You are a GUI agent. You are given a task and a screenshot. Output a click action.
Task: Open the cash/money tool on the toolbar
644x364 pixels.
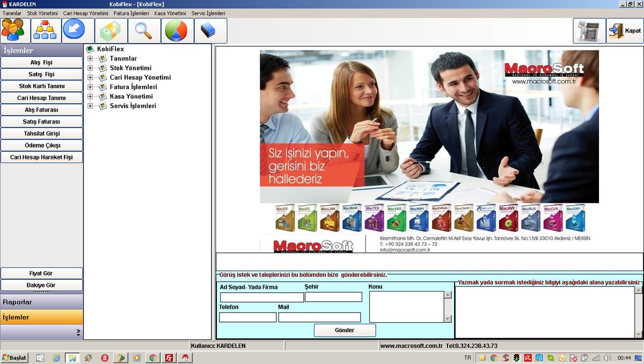[x=111, y=31]
